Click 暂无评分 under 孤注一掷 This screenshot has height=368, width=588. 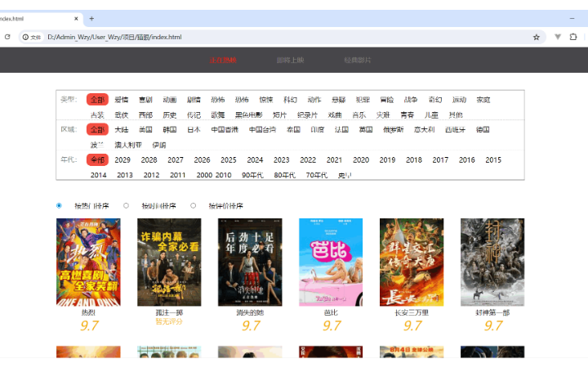tap(169, 321)
